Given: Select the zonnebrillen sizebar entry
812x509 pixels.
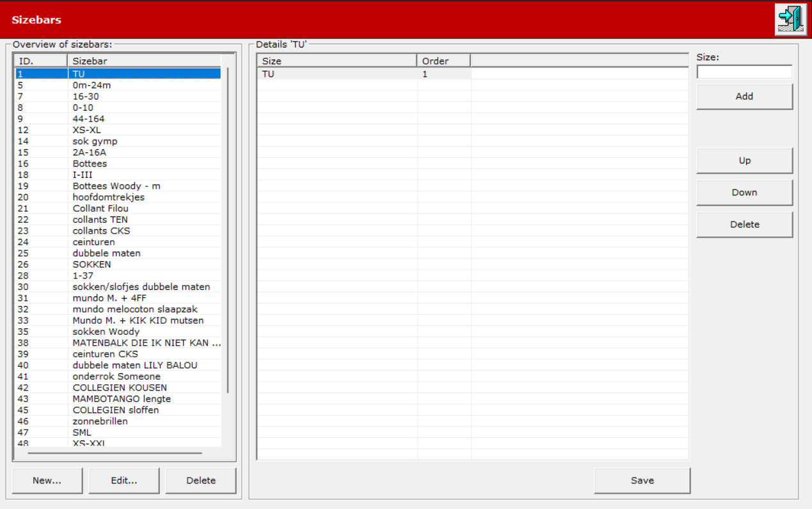Looking at the screenshot, I should coord(118,421).
